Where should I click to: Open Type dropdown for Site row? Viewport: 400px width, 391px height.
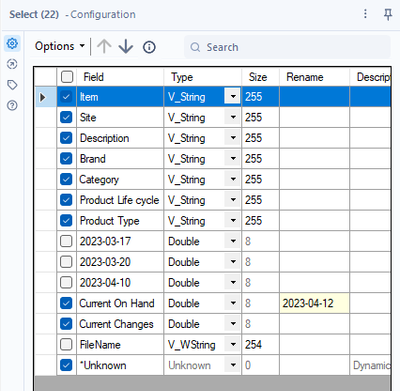tap(233, 117)
